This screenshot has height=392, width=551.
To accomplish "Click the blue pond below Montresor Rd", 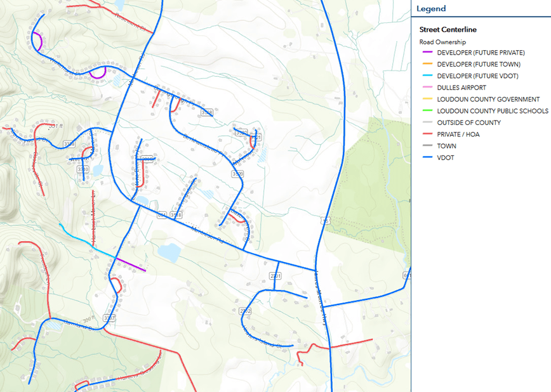I will coord(169,252).
